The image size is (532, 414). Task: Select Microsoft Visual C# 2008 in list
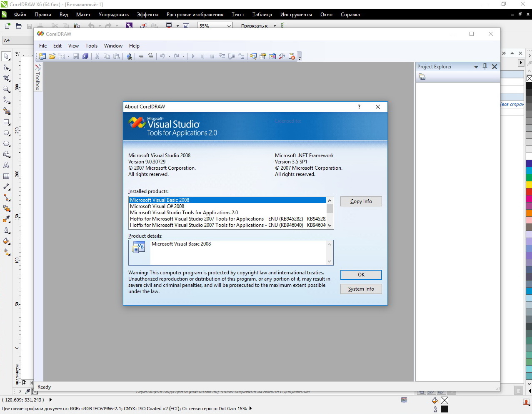227,206
